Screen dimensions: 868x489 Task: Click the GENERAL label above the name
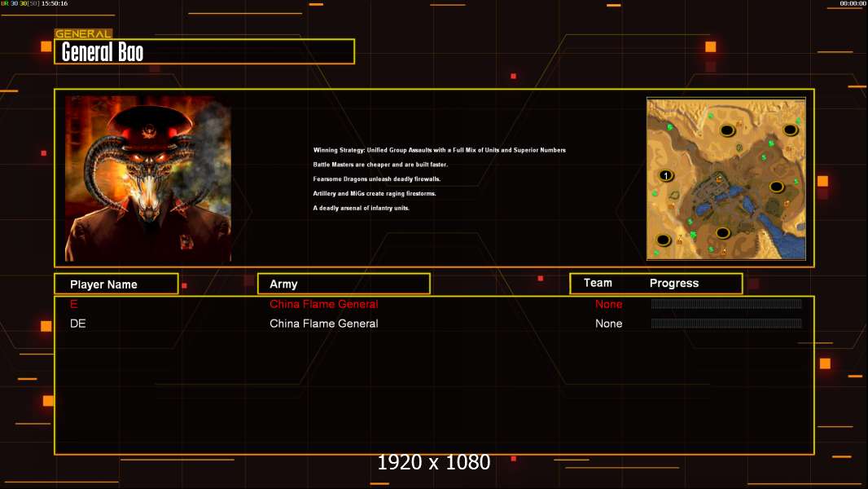pyautogui.click(x=83, y=33)
